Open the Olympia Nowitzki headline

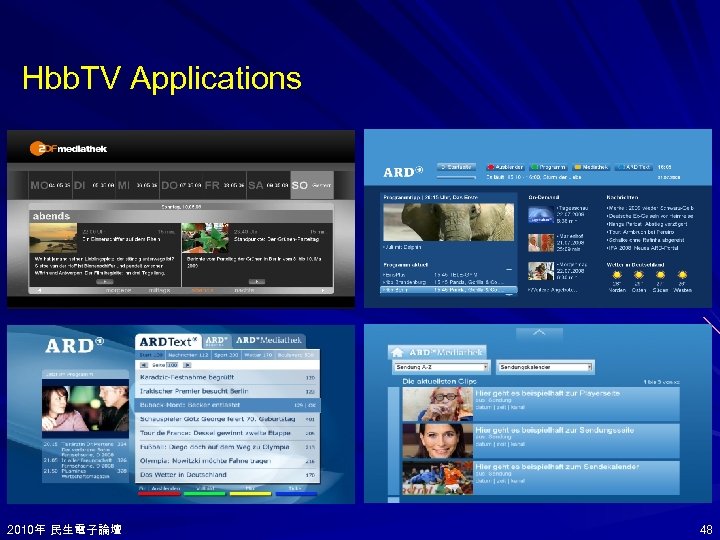(x=227, y=461)
